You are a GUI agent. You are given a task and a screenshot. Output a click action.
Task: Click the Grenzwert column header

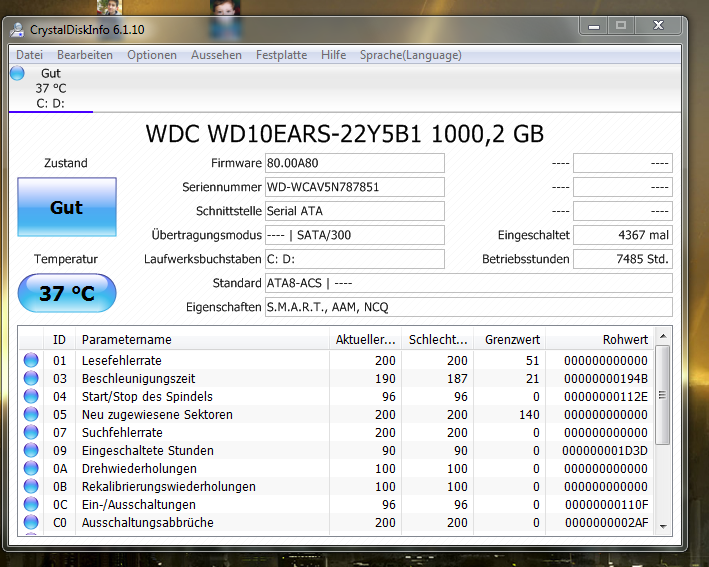pyautogui.click(x=510, y=340)
